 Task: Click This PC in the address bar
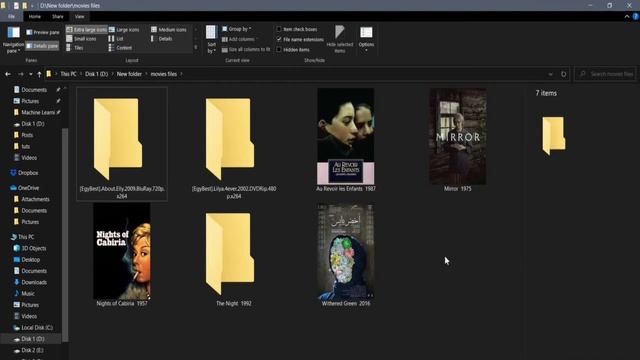point(68,74)
